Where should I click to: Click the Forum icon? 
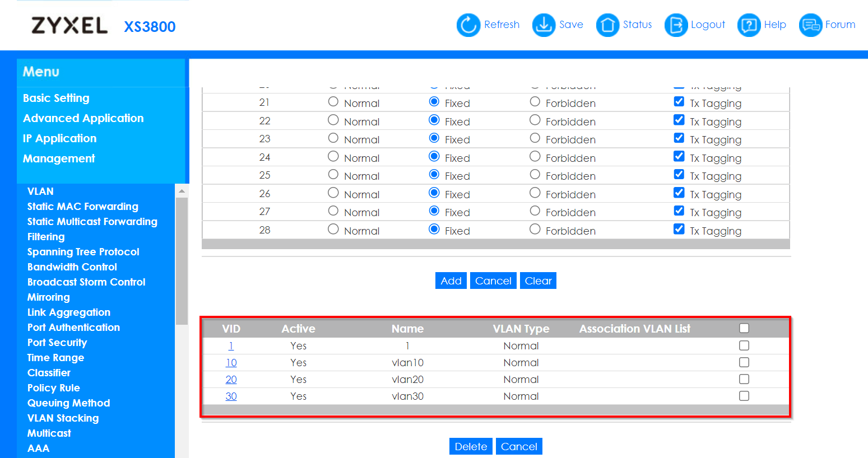click(x=810, y=25)
